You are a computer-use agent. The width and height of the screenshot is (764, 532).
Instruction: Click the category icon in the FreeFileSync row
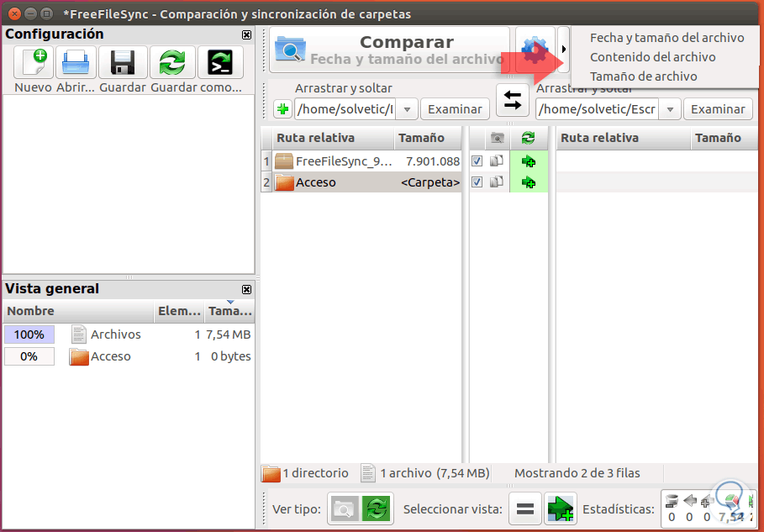pos(497,161)
